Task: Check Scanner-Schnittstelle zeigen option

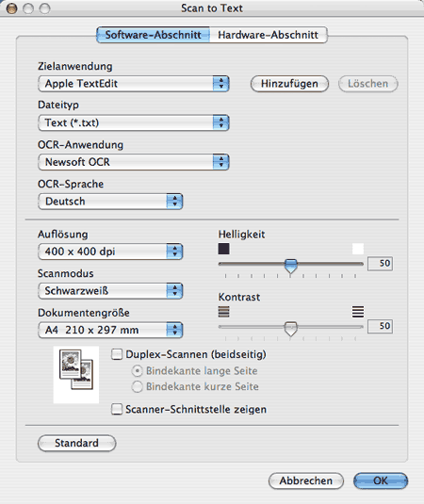Action: pos(117,409)
